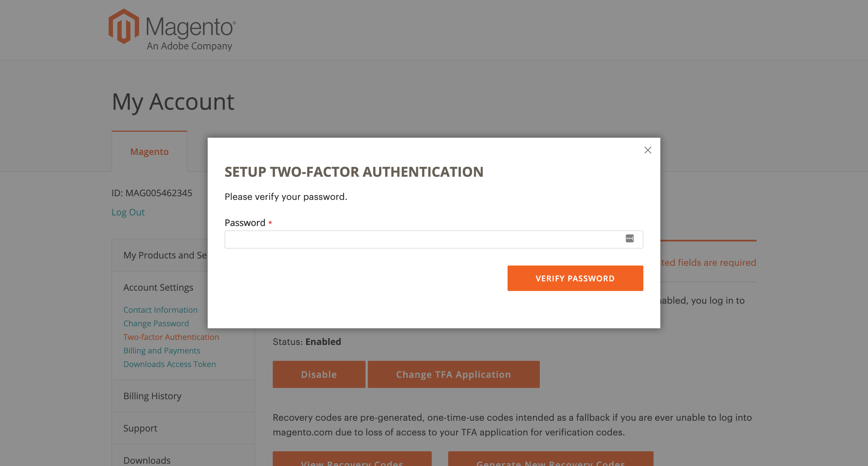Click Generate New Recovery Codes button
Image resolution: width=868 pixels, height=466 pixels.
(x=551, y=459)
